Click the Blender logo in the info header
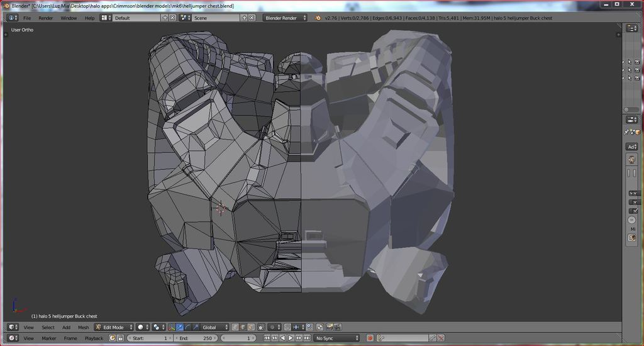644x346 pixels. (x=318, y=18)
